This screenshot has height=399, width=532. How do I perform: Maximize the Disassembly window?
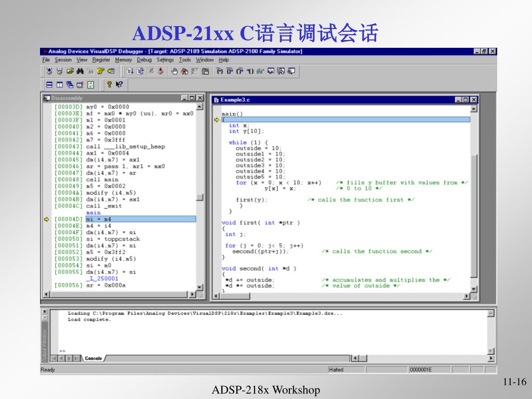192,98
